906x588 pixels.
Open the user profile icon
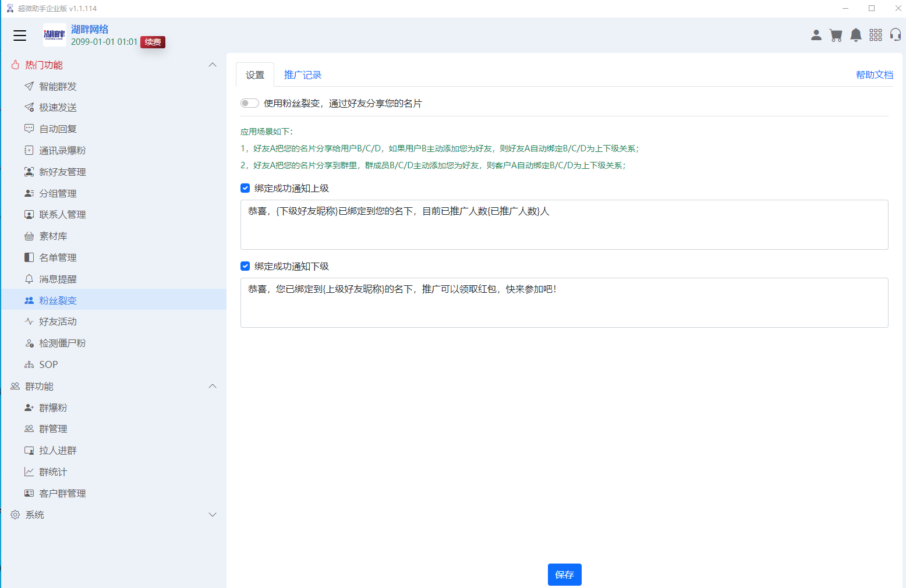pos(816,35)
